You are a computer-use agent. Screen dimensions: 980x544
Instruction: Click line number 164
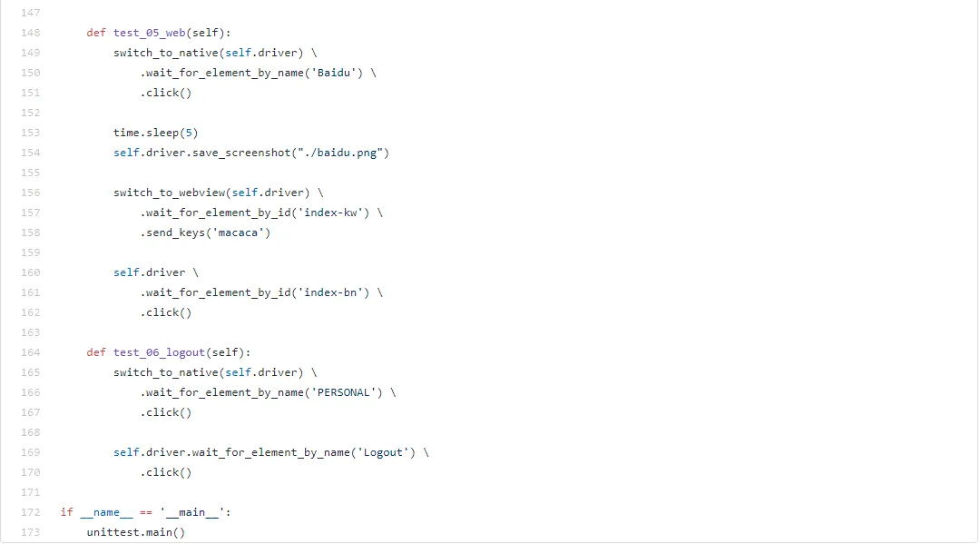(x=30, y=352)
